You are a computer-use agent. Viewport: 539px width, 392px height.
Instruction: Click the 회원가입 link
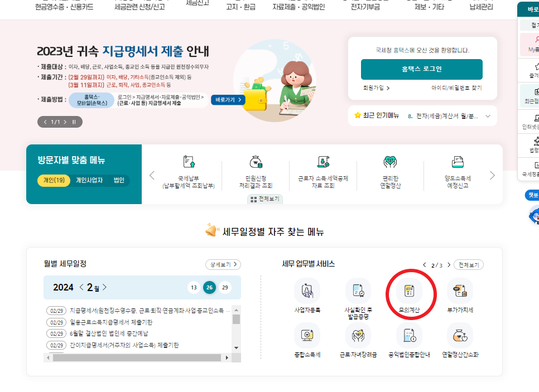(x=376, y=88)
